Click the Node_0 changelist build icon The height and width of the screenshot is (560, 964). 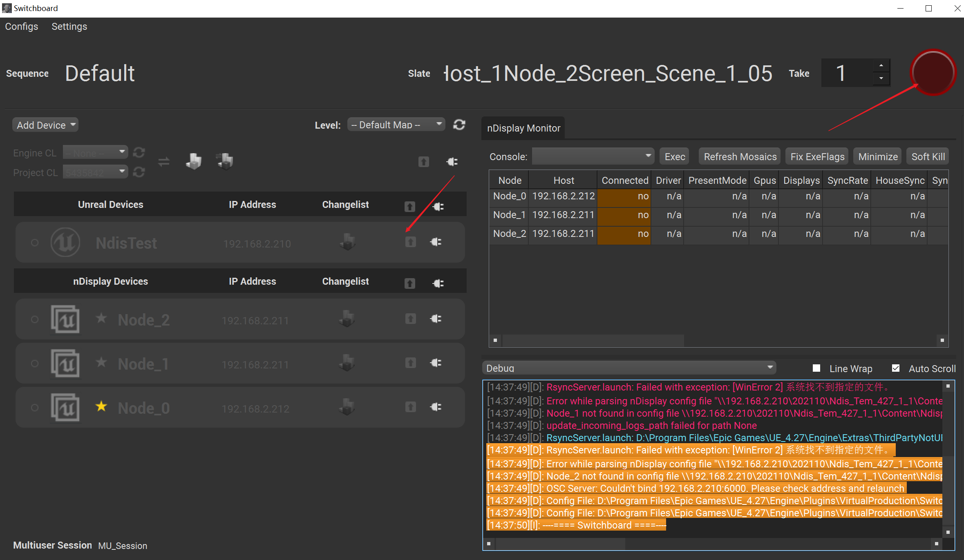(347, 407)
